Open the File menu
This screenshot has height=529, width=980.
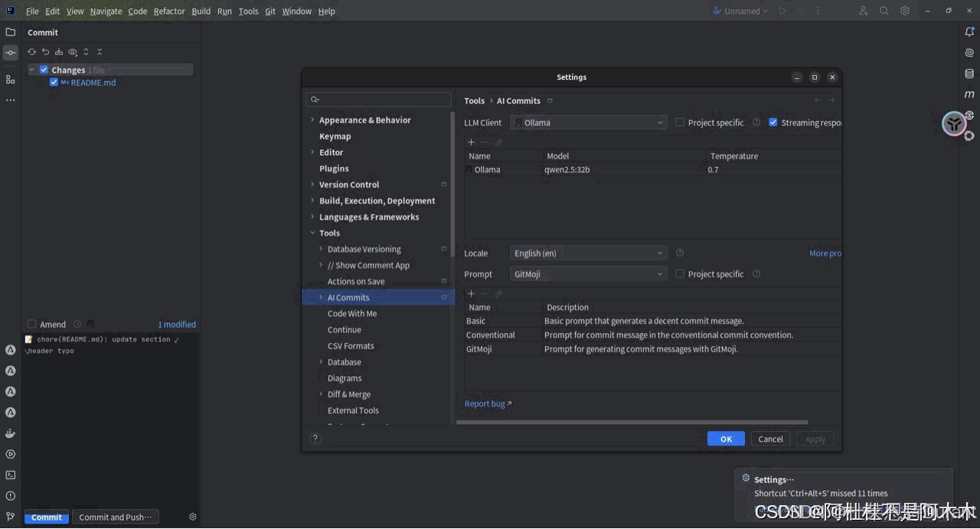[32, 11]
